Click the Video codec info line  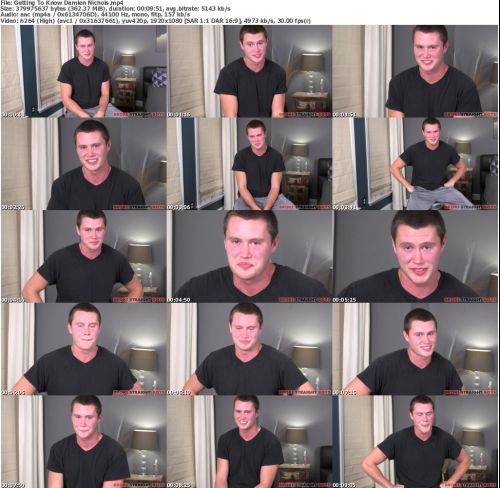point(156,21)
